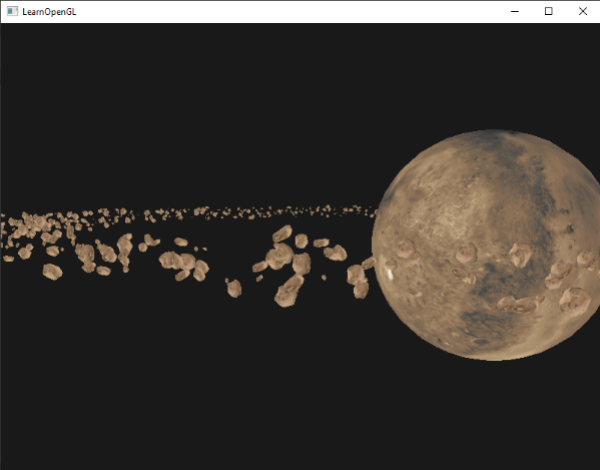Close the LearnOpenGL window
The width and height of the screenshot is (600, 470).
pos(582,11)
